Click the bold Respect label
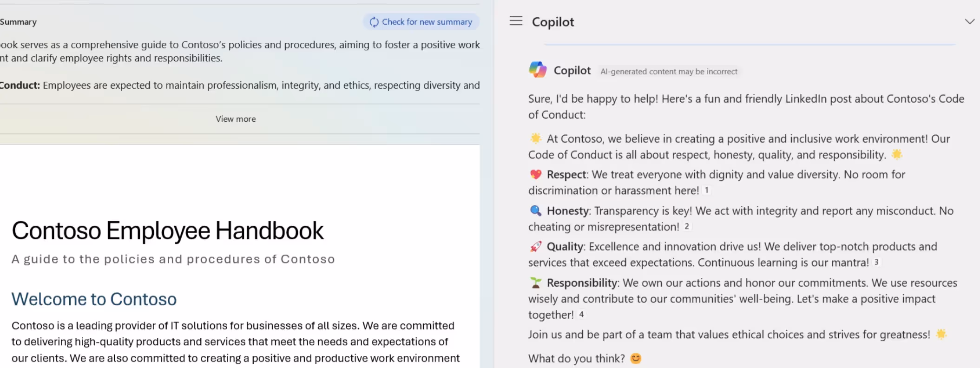The image size is (980, 368). coord(566,174)
